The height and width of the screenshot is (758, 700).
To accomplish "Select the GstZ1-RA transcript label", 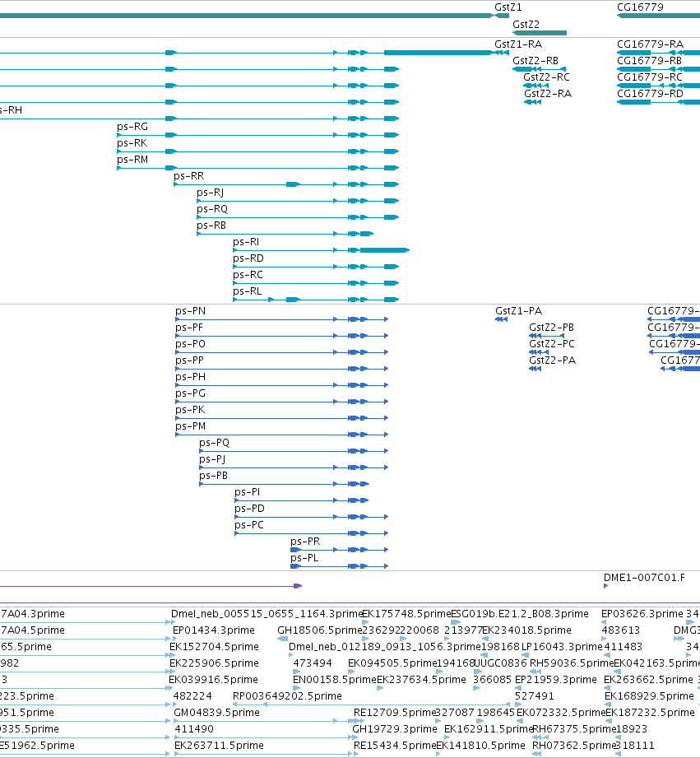I will 518,44.
